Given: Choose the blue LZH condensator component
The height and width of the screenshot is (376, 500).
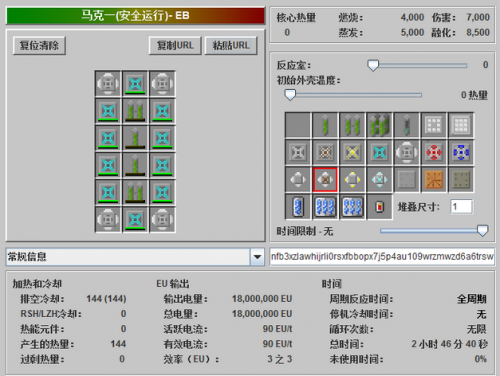Looking at the screenshot, I should (x=461, y=153).
